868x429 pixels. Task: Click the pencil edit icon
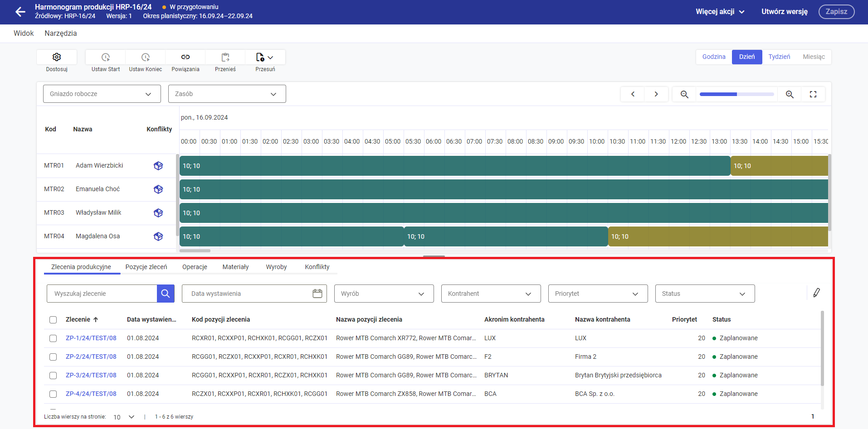click(x=816, y=293)
